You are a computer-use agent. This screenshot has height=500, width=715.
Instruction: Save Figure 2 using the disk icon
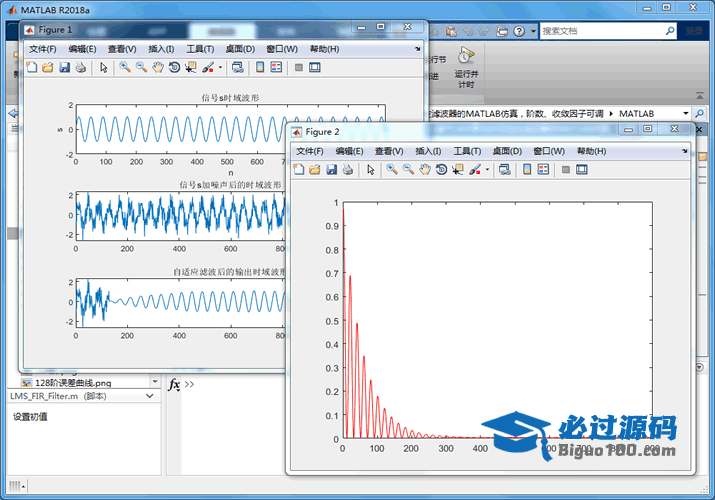[332, 170]
